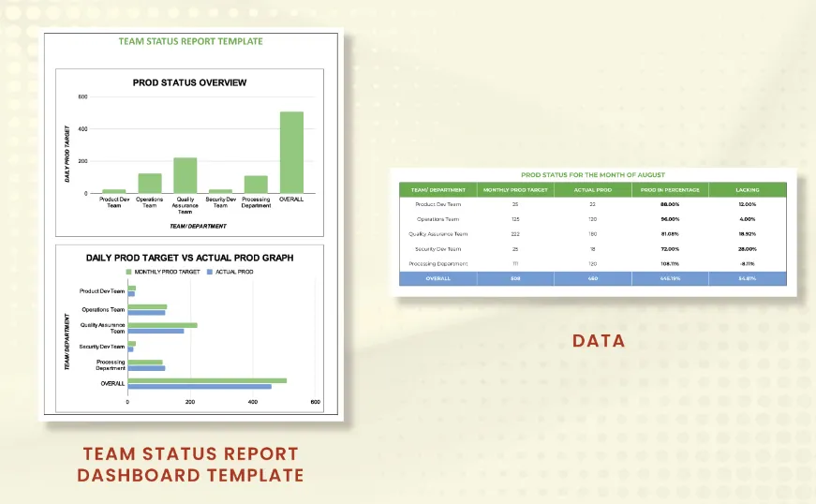Select the 'TEAM STATUS REPORT TEMPLATE' green heading
This screenshot has height=504, width=816.
(190, 41)
